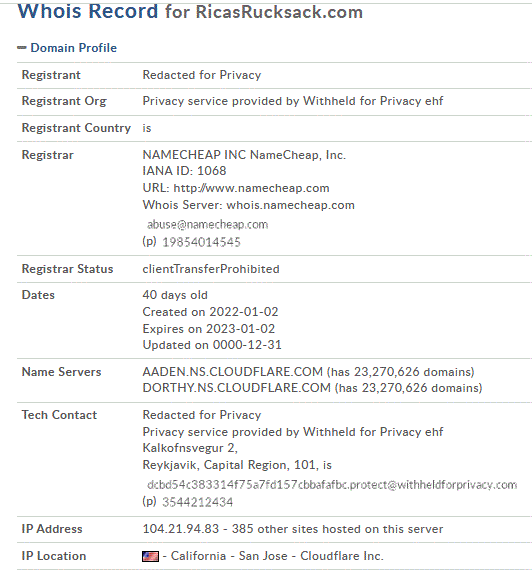This screenshot has width=532, height=574.
Task: Click the tech contact phone 3544212434
Action: (x=197, y=502)
